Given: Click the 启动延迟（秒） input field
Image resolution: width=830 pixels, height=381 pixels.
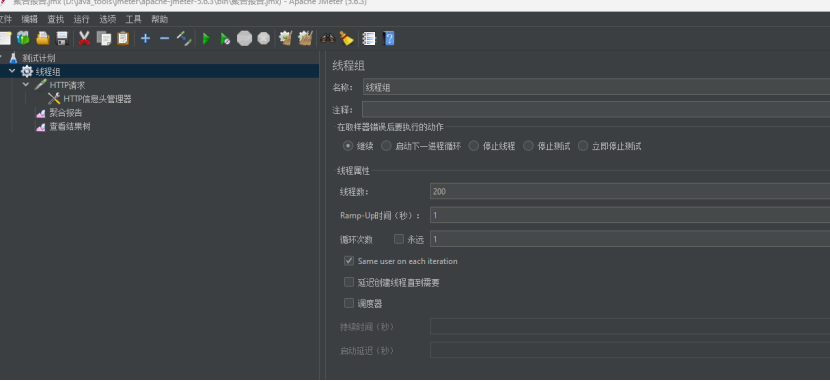Looking at the screenshot, I should tap(630, 350).
